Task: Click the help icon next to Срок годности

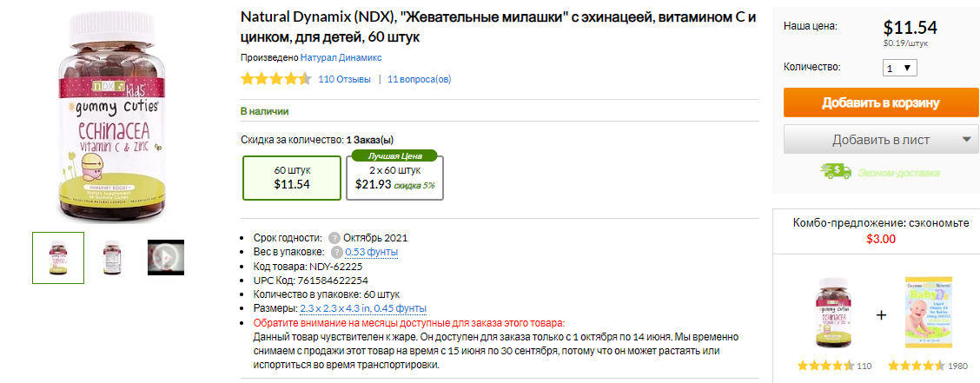Action: tap(334, 238)
